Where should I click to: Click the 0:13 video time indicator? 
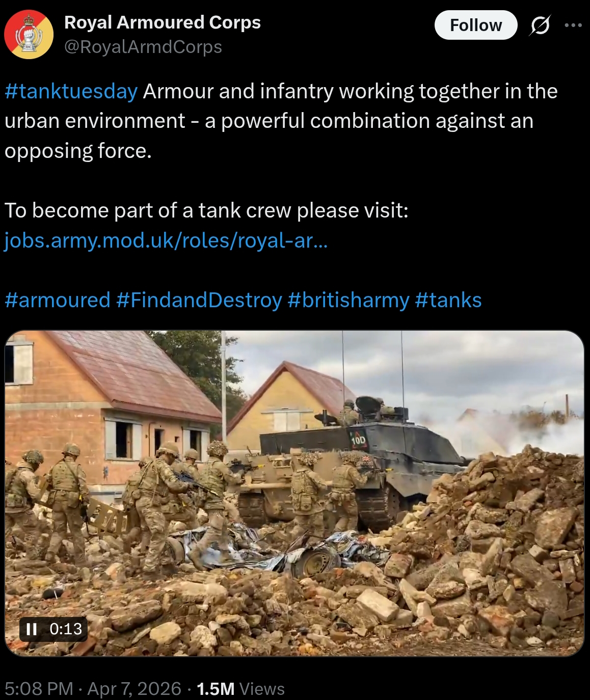[66, 629]
